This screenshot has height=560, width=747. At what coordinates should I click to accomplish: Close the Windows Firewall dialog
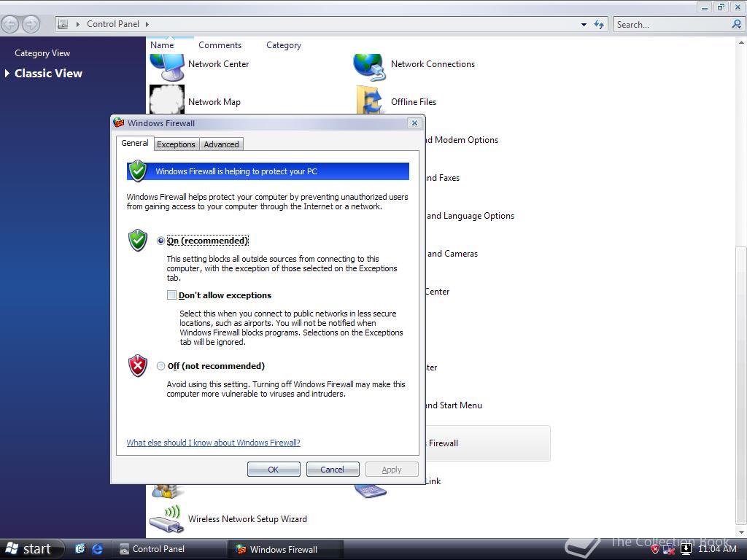coord(414,122)
